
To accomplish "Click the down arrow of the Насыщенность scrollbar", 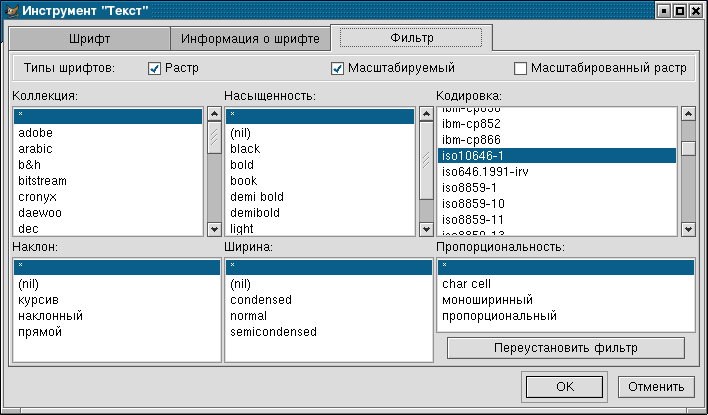I will tap(426, 229).
